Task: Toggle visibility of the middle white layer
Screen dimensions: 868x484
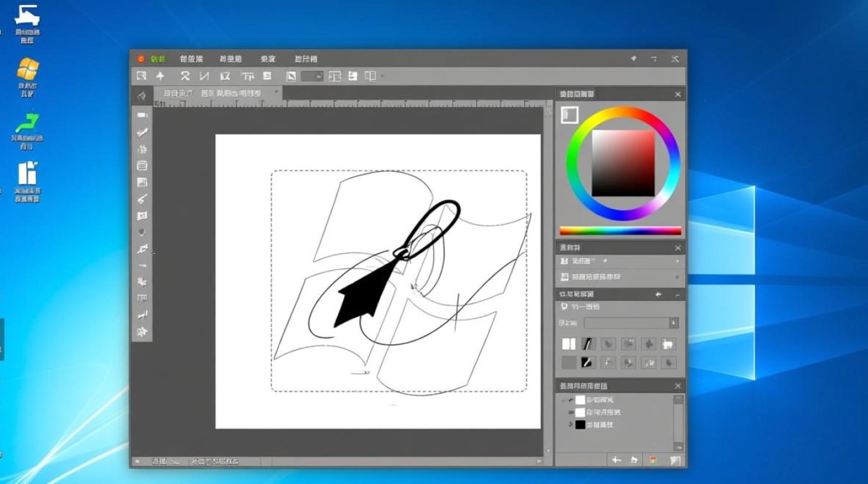Action: click(570, 412)
